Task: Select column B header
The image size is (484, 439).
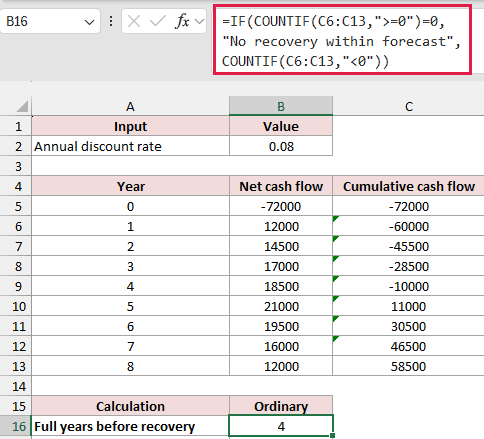Action: pos(281,106)
